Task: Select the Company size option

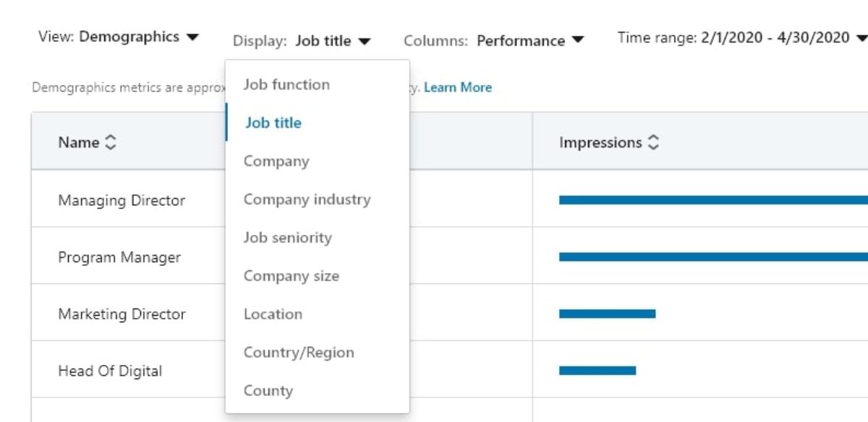Action: tap(291, 276)
